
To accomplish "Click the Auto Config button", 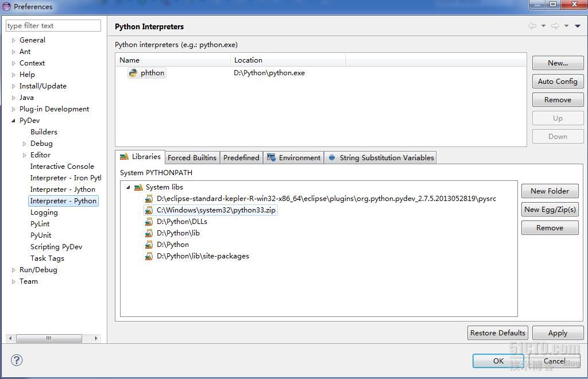I will pos(558,82).
